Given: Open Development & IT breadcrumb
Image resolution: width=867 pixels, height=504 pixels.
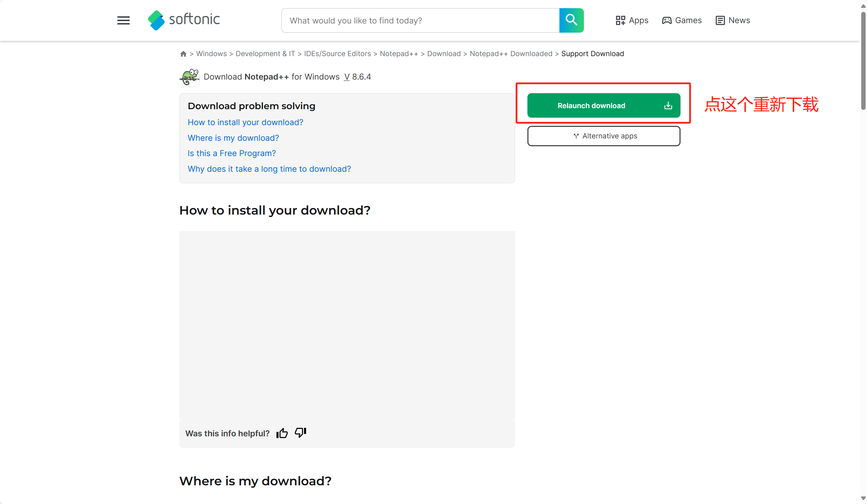Looking at the screenshot, I should pos(265,54).
